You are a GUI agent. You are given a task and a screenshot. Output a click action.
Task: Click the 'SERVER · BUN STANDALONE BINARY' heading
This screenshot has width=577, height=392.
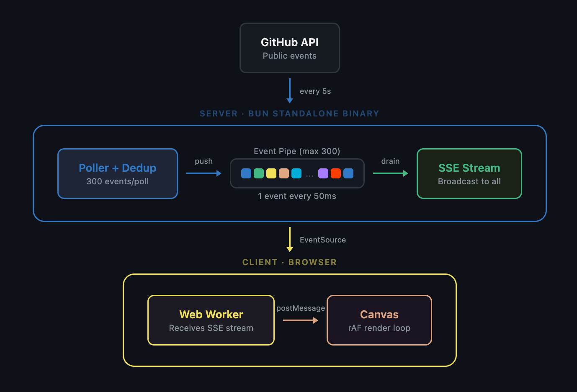289,113
